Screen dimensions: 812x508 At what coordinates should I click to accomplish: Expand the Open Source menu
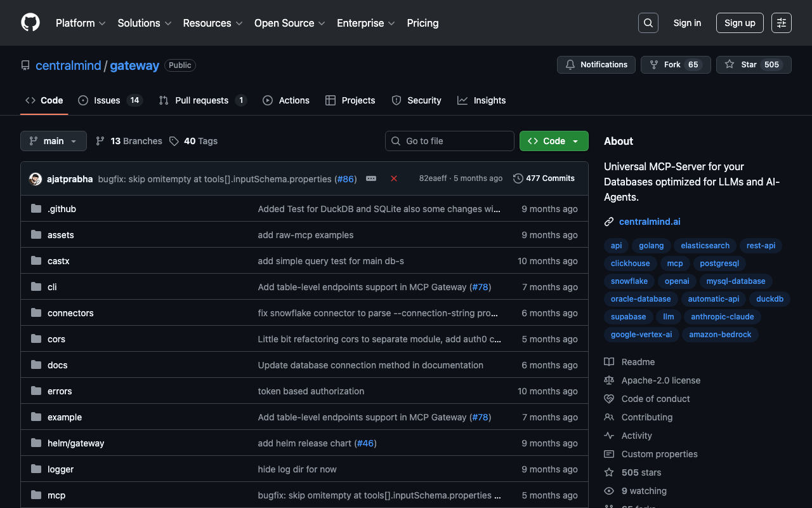click(289, 23)
